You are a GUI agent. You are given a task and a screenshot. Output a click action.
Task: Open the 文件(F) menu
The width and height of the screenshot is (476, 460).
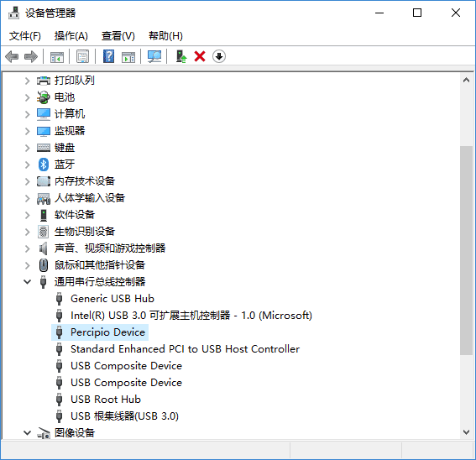tap(25, 36)
